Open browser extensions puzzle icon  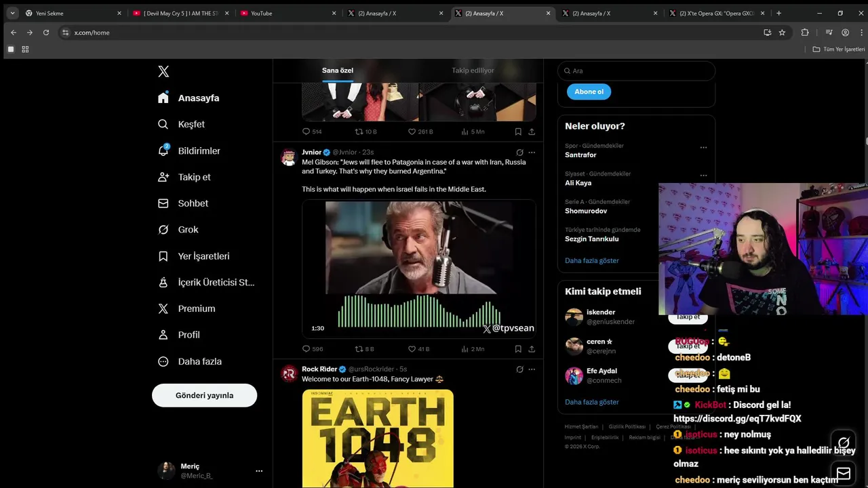tap(805, 33)
